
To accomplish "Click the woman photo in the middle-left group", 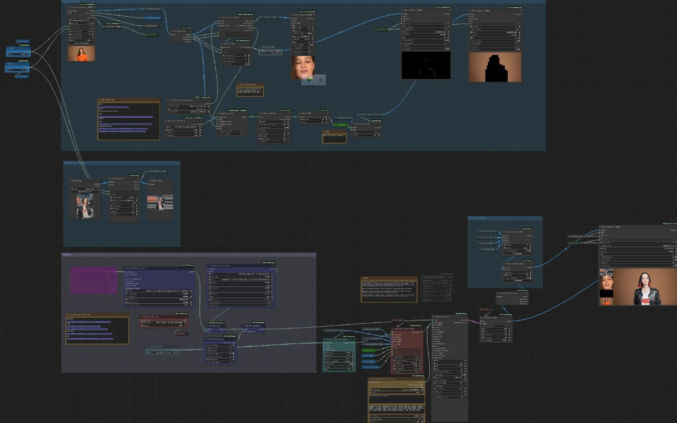I will (x=86, y=204).
